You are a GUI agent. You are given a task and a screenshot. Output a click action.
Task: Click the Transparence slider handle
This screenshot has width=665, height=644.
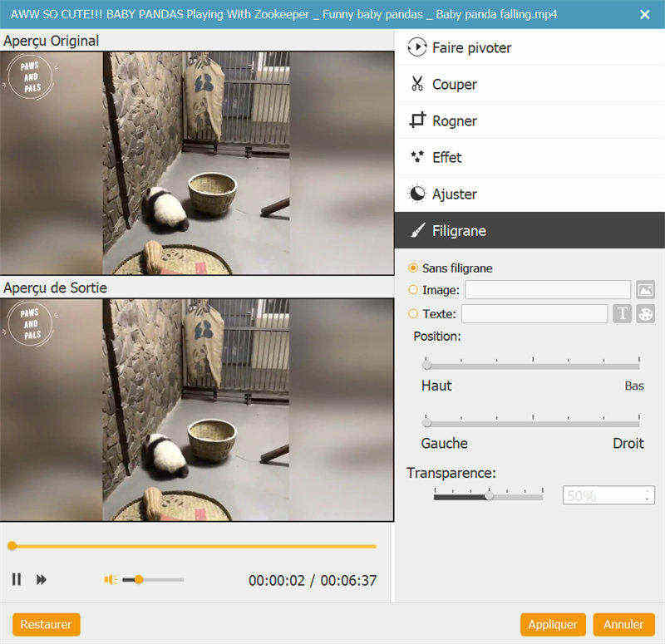490,495
